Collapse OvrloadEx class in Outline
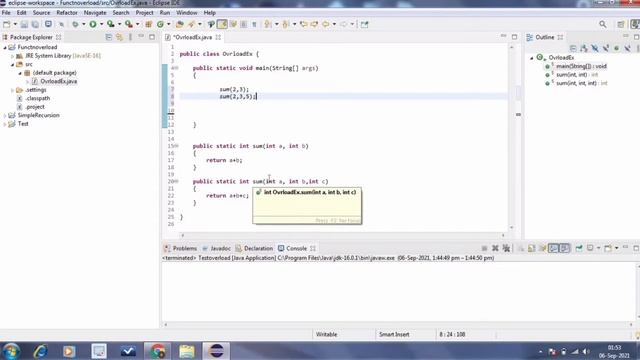This screenshot has width=640, height=360. (531, 58)
